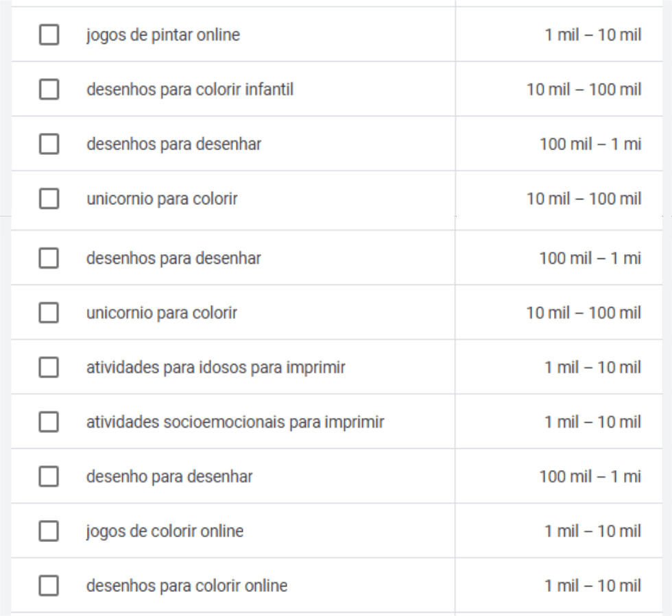
Task: Click keyword text 'jogos de pintar online'
Action: click(163, 35)
